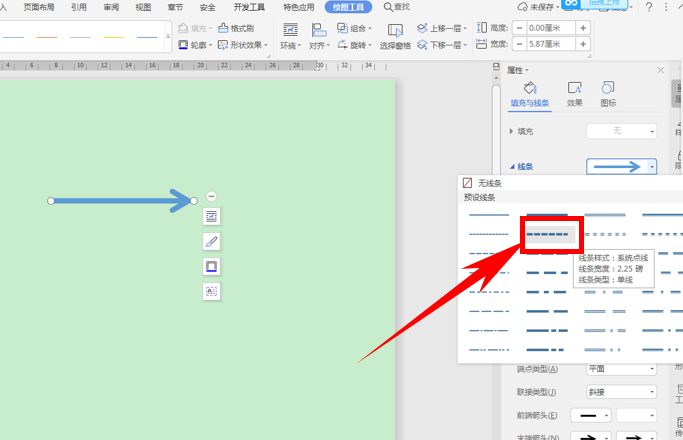Switch to the 效果 effects tab

point(575,94)
